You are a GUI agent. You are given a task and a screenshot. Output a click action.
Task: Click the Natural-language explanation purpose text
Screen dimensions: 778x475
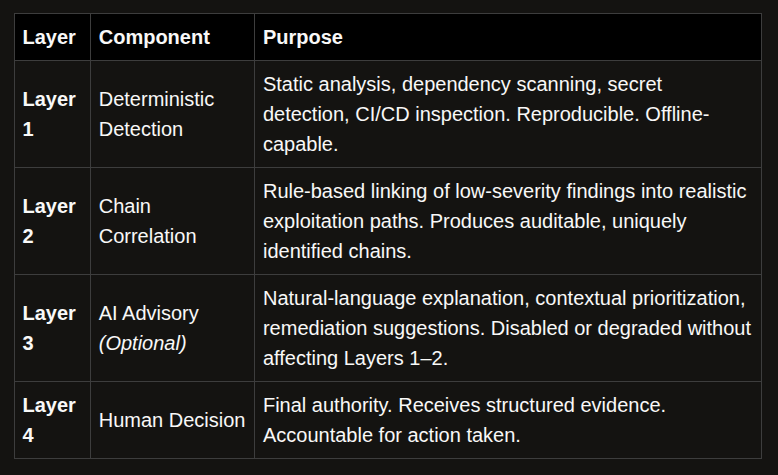507,328
